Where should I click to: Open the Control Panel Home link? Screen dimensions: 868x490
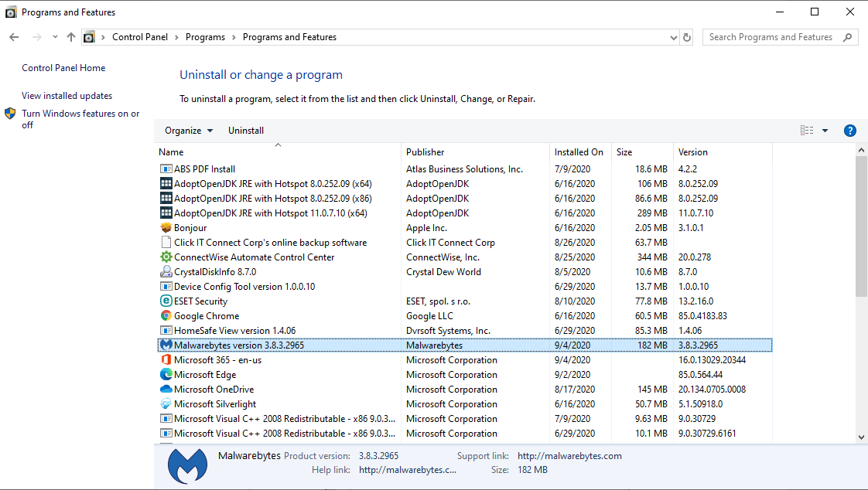63,68
